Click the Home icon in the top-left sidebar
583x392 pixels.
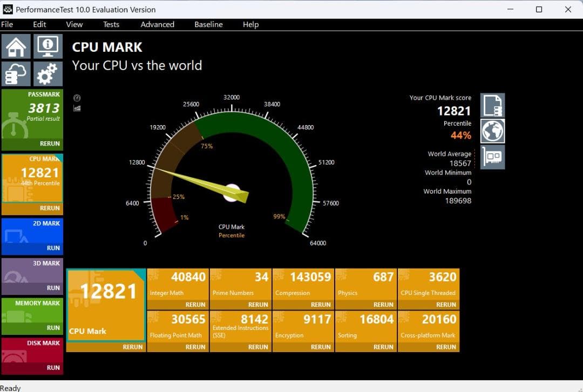(16, 46)
